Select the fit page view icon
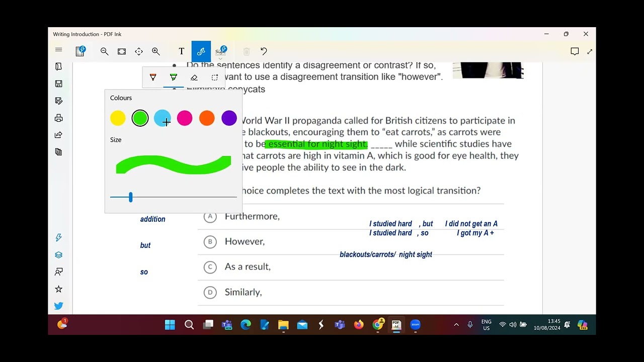644x362 pixels. (x=122, y=51)
